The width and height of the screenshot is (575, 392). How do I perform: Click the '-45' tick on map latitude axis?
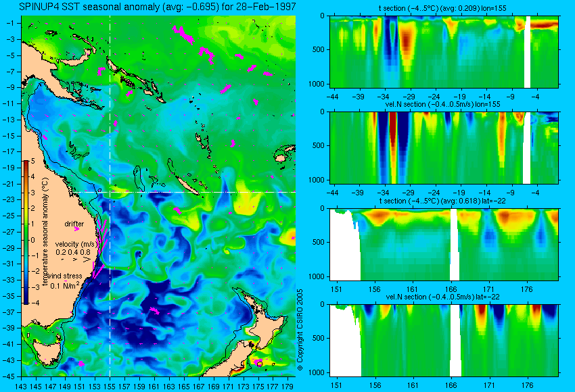point(8,376)
